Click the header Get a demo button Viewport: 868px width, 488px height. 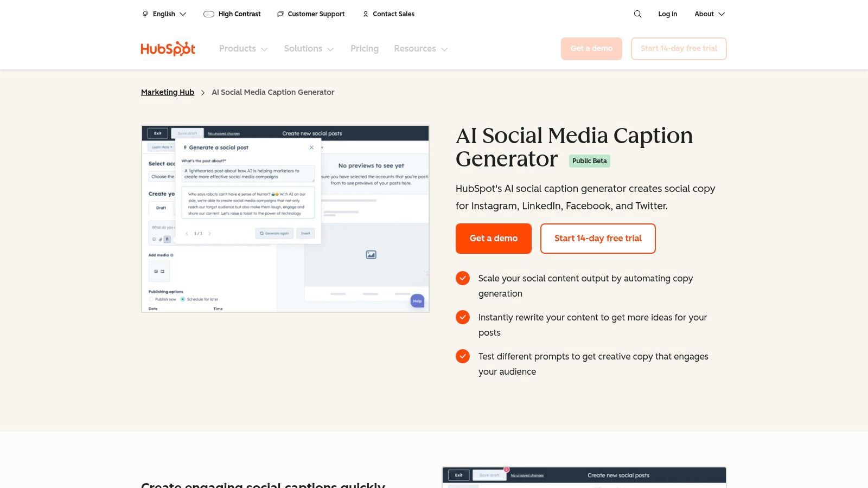pos(591,49)
